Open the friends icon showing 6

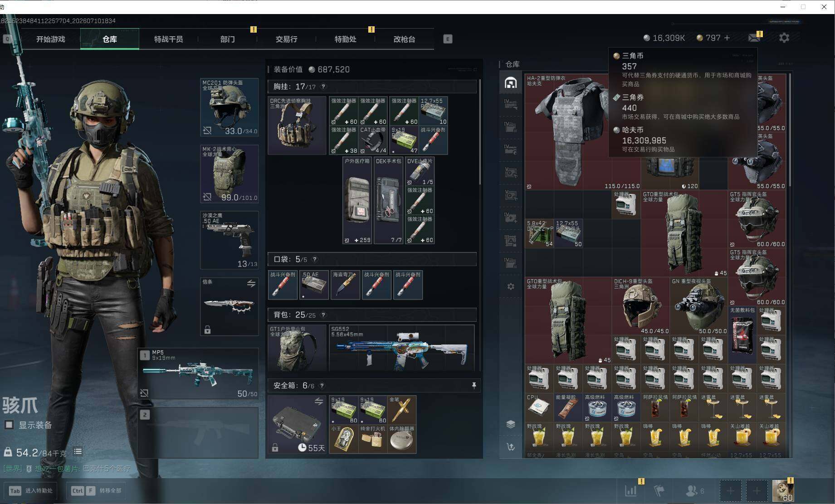[x=694, y=490]
